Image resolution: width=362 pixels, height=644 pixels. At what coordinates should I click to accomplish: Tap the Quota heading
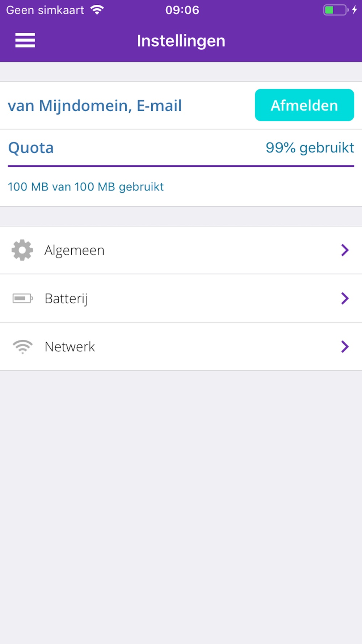click(x=31, y=148)
